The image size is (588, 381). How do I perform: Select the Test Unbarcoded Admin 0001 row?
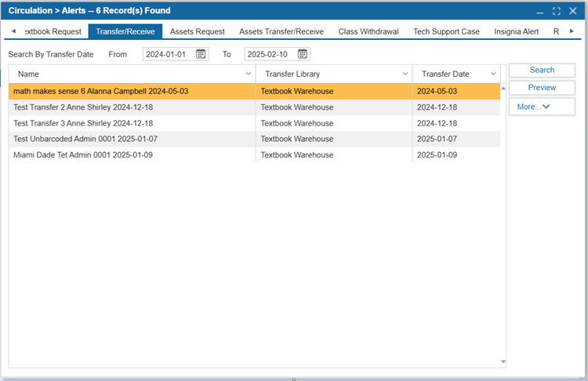(254, 139)
